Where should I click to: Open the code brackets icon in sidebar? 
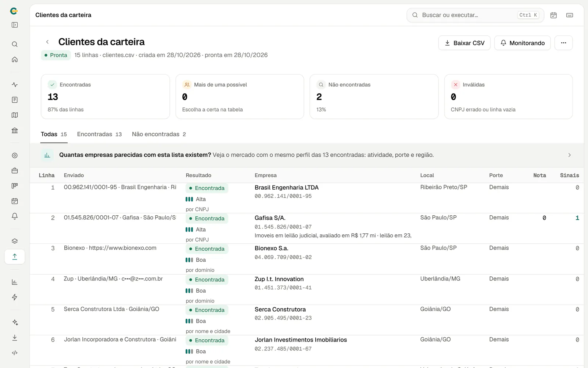coord(15,353)
